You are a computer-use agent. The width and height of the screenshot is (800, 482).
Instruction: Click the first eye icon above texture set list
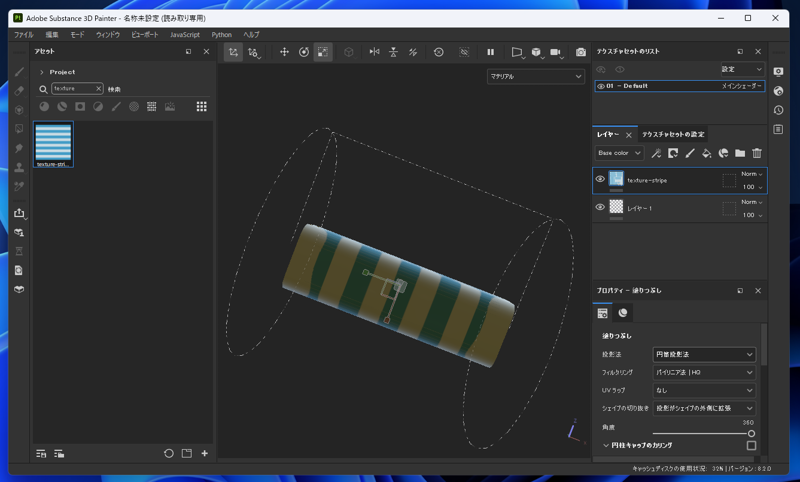coord(601,69)
